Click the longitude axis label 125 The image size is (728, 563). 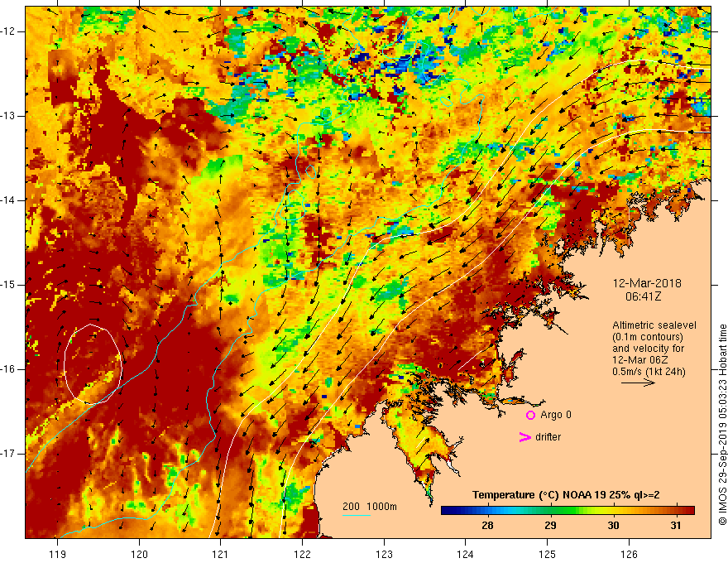tap(548, 554)
